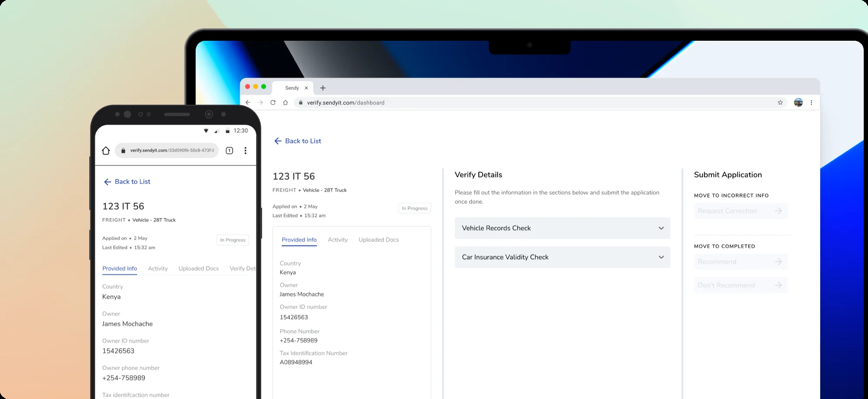The width and height of the screenshot is (868, 399).
Task: Click the In Progress status badge on desktop
Action: [414, 208]
